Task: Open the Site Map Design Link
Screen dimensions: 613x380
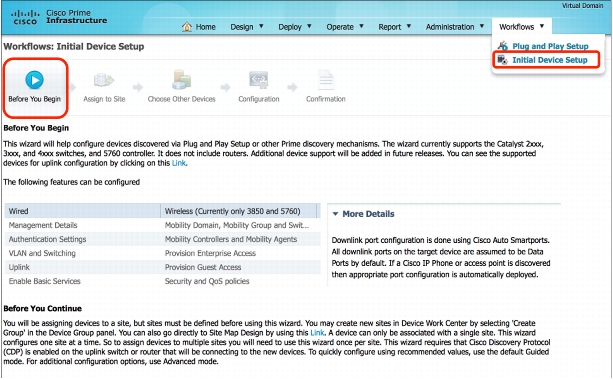Action: (x=317, y=333)
